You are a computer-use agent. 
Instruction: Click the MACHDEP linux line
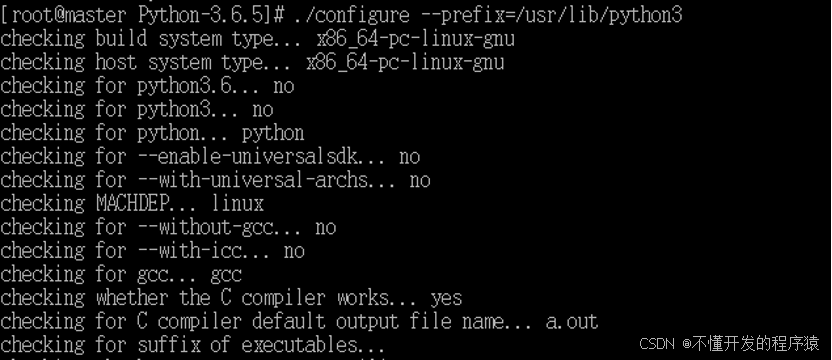132,203
